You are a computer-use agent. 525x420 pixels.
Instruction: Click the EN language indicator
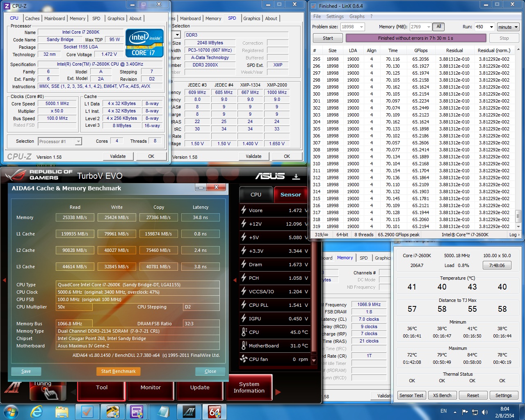(443, 411)
